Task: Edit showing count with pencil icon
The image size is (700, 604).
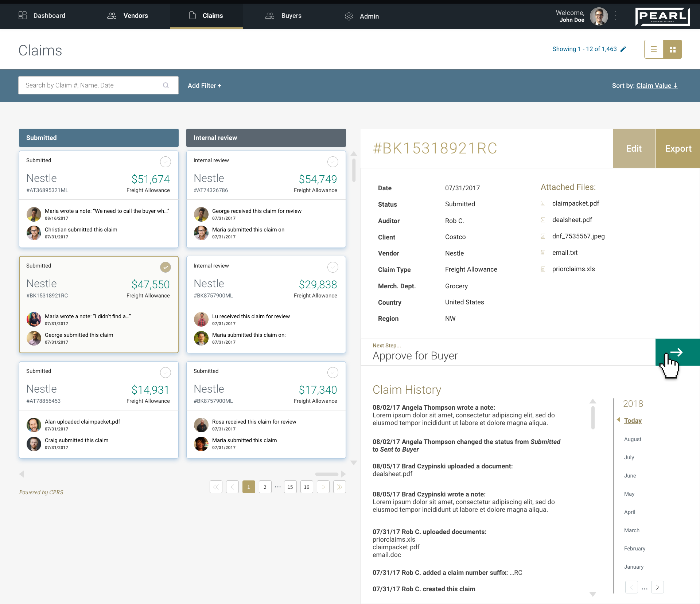Action: click(623, 49)
